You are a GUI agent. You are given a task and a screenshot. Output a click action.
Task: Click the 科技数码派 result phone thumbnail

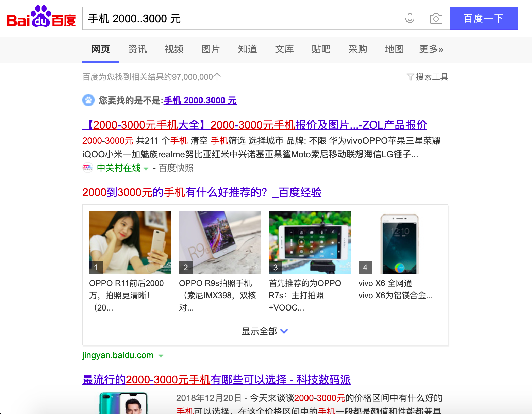tap(123, 403)
